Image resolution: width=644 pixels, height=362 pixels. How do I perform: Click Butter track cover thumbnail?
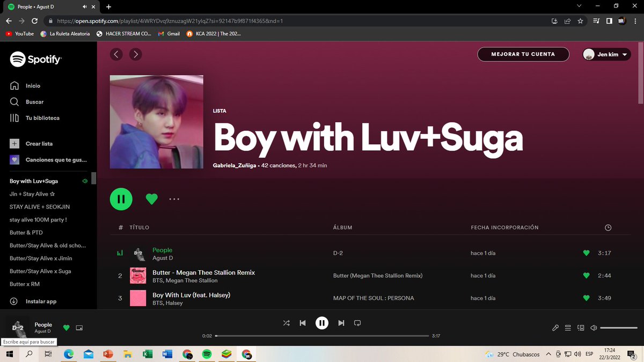point(138,276)
